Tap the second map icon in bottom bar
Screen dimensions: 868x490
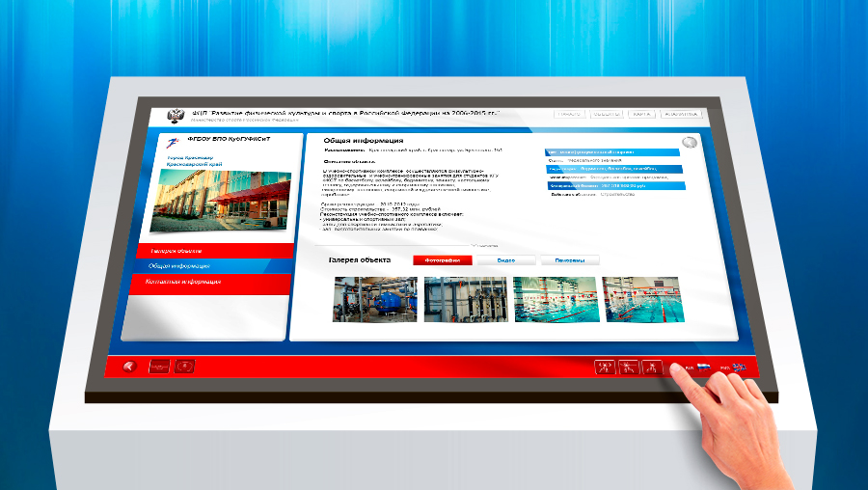[185, 366]
